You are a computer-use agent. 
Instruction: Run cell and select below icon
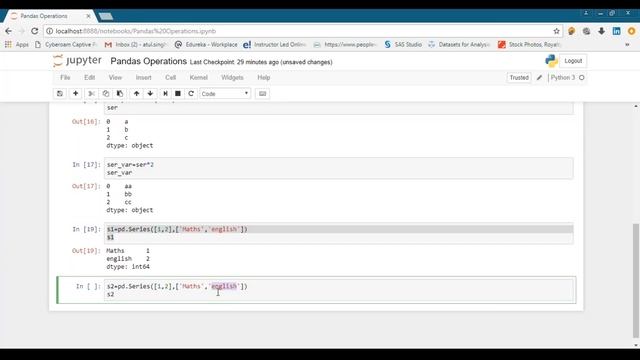pos(165,93)
